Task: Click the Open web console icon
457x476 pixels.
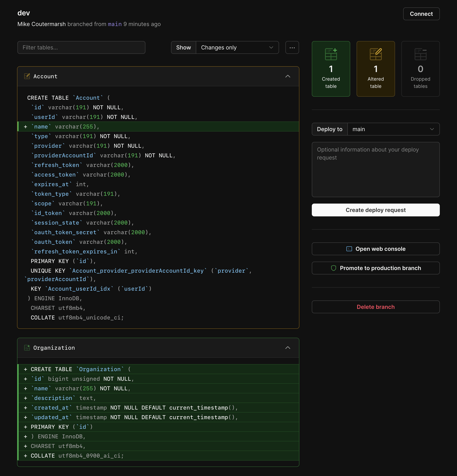Action: point(348,249)
